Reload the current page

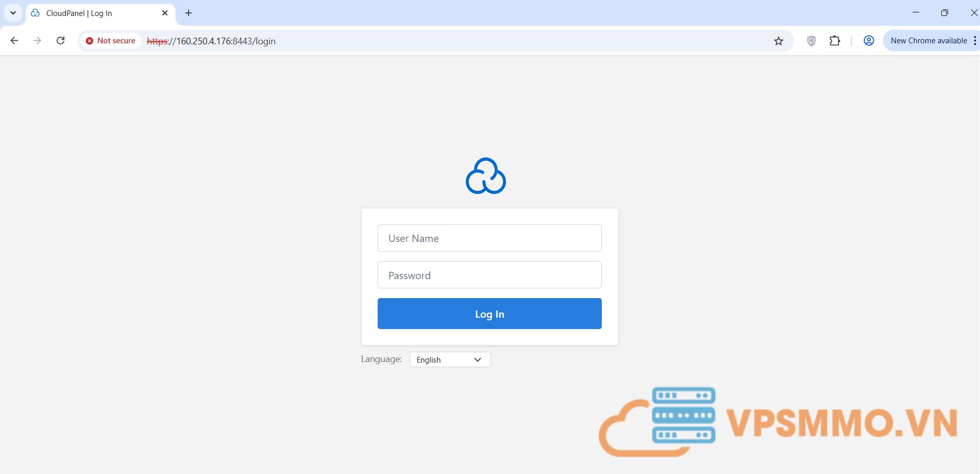pyautogui.click(x=60, y=41)
